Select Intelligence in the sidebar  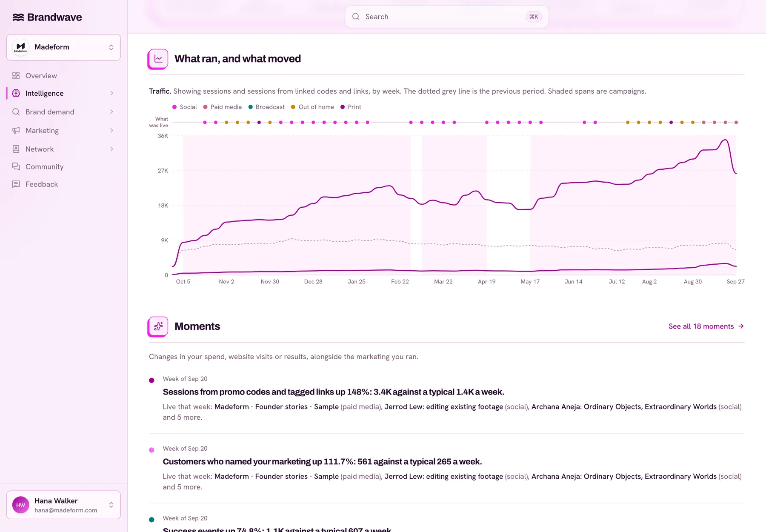click(63, 93)
